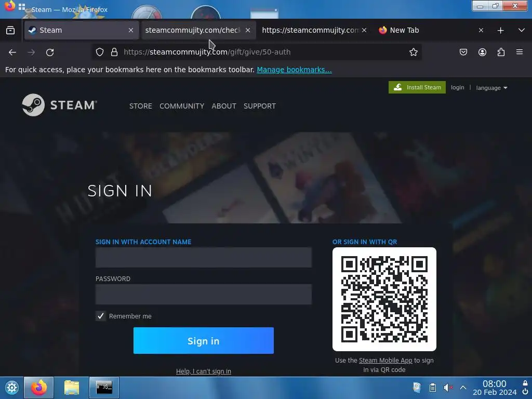Screen dimensions: 532x399
Task: Open the Help, I can't sign in link
Action: (204, 371)
